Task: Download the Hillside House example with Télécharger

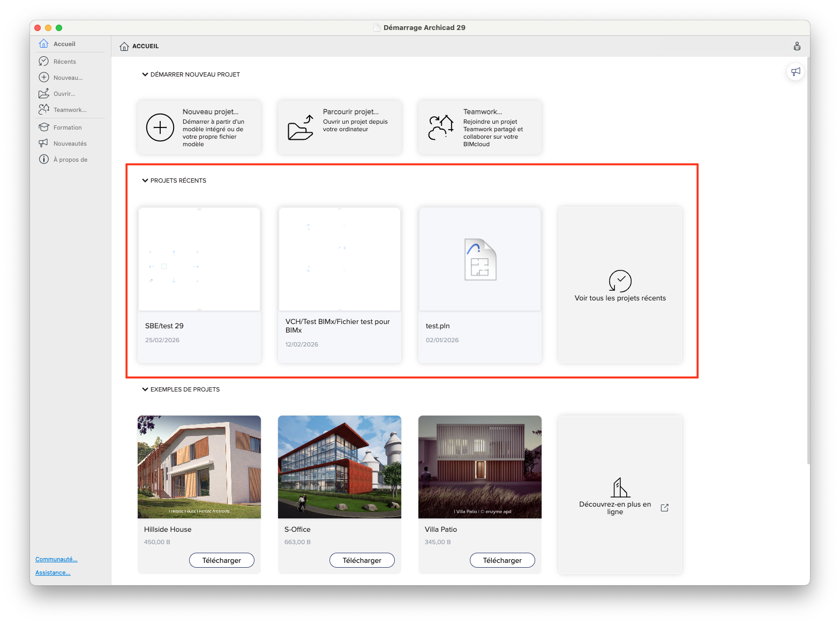Action: 222,560
